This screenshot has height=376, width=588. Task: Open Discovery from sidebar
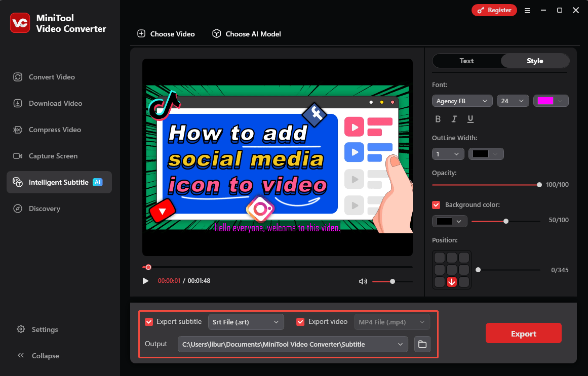click(x=36, y=208)
